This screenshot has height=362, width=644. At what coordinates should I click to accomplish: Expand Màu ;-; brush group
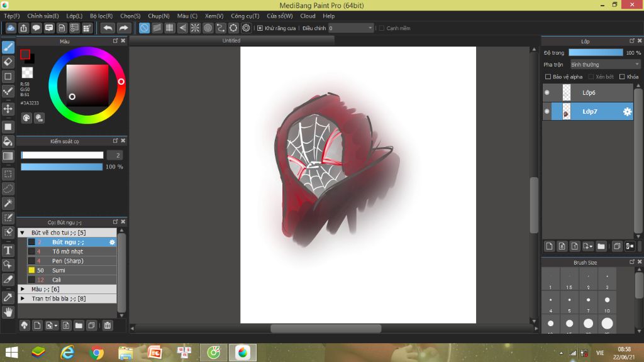click(x=23, y=289)
